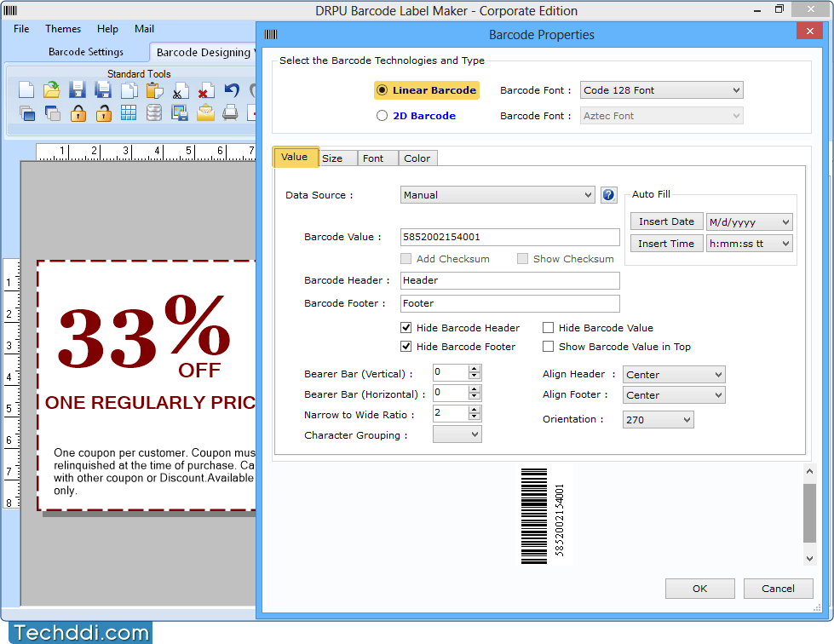Expand the Data Source Manual dropdown
The width and height of the screenshot is (834, 644).
(497, 195)
